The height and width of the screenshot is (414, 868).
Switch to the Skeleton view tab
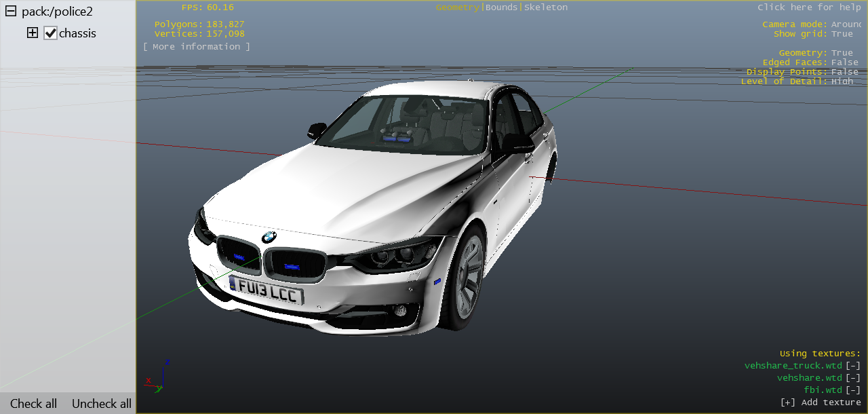point(546,7)
